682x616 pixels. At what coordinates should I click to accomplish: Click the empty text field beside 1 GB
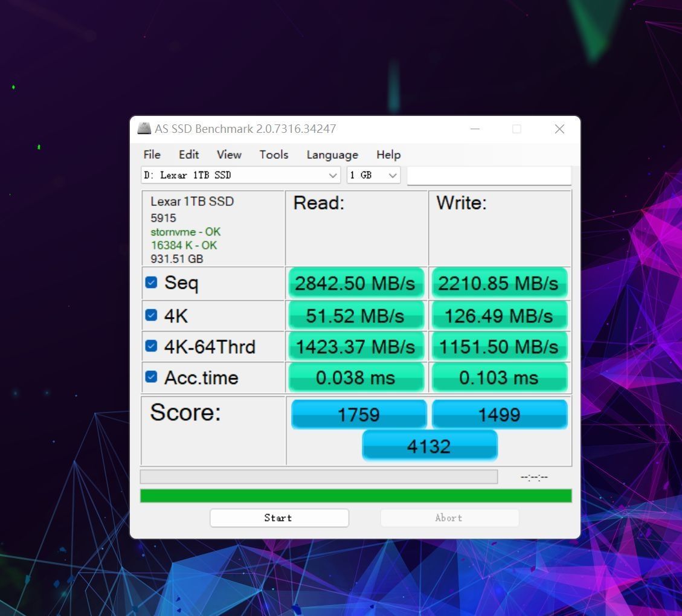click(x=489, y=175)
